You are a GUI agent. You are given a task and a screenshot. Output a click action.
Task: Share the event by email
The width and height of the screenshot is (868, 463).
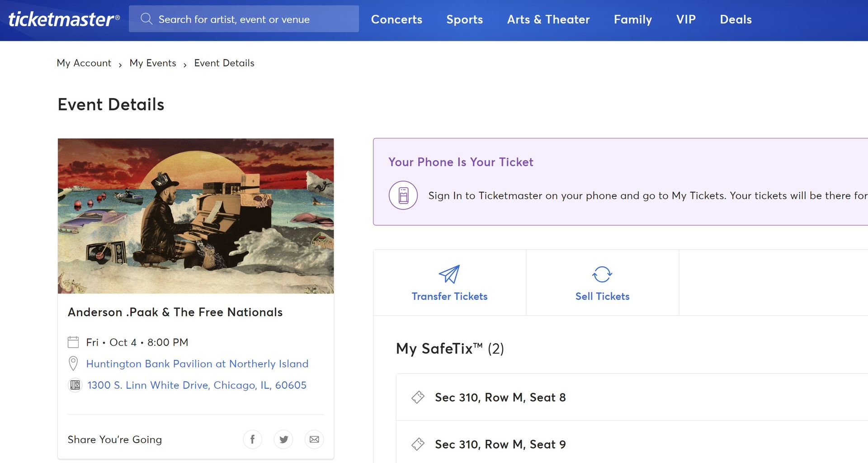pyautogui.click(x=314, y=439)
